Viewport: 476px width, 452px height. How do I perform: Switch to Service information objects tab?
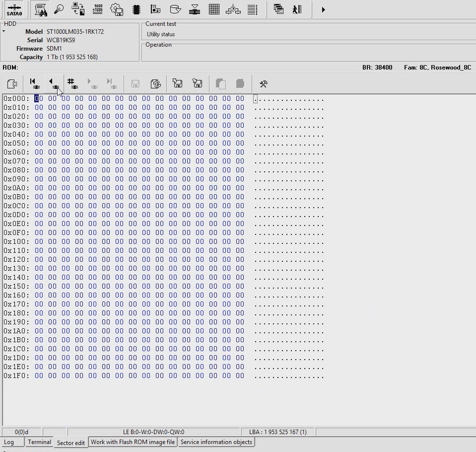tap(216, 442)
